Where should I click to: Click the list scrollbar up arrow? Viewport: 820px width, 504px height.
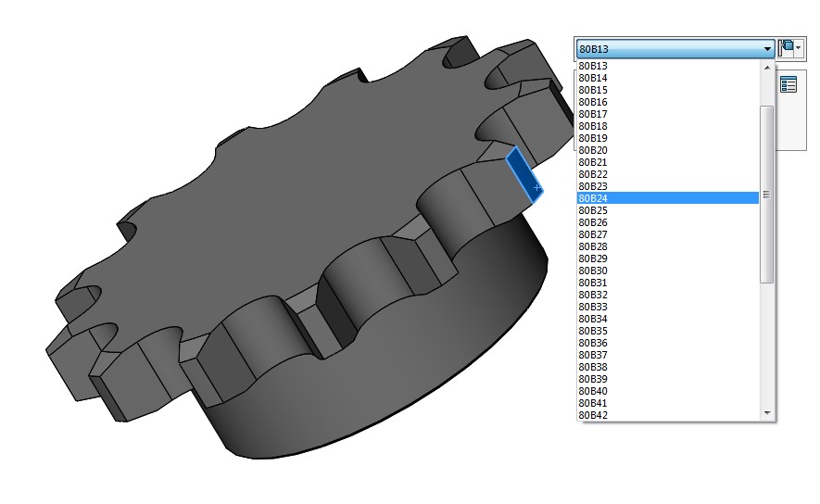click(766, 68)
